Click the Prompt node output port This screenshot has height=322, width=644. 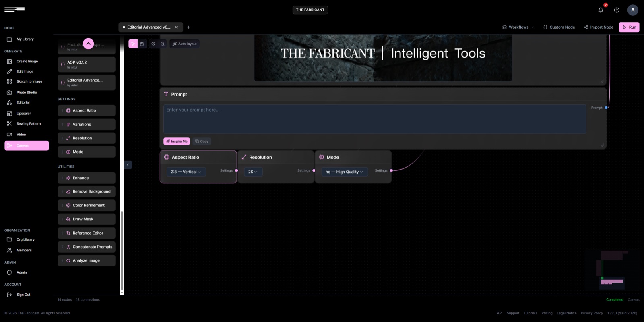click(606, 108)
